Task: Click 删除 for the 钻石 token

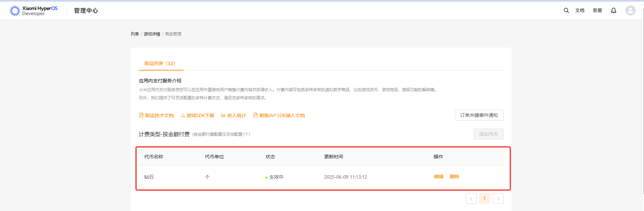Action: click(x=455, y=177)
